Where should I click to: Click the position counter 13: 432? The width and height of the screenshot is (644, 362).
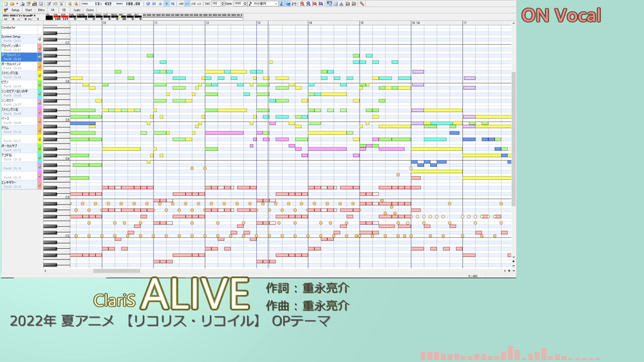tap(103, 4)
